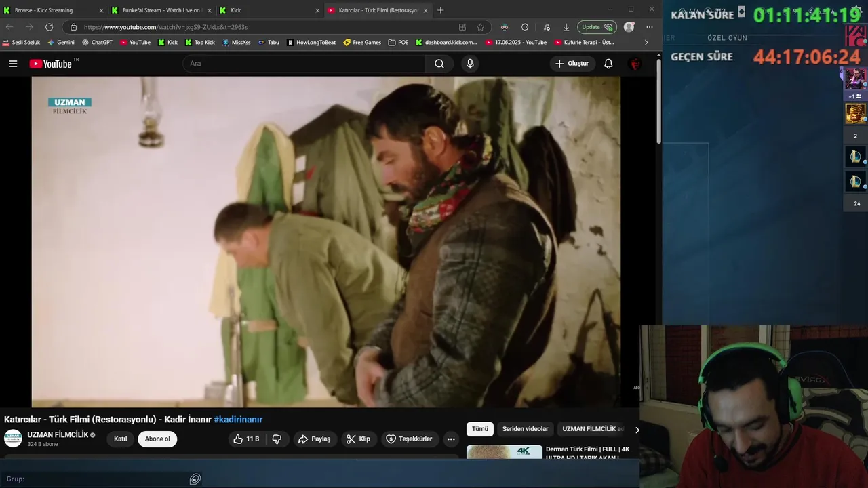
Task: Click the video player to pause
Action: (x=325, y=241)
